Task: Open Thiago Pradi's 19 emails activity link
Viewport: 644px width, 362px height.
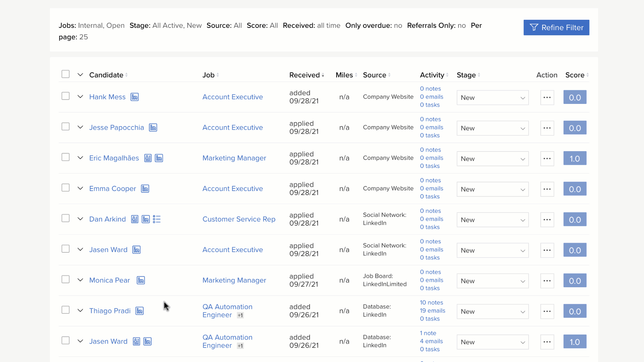Action: 432,311
